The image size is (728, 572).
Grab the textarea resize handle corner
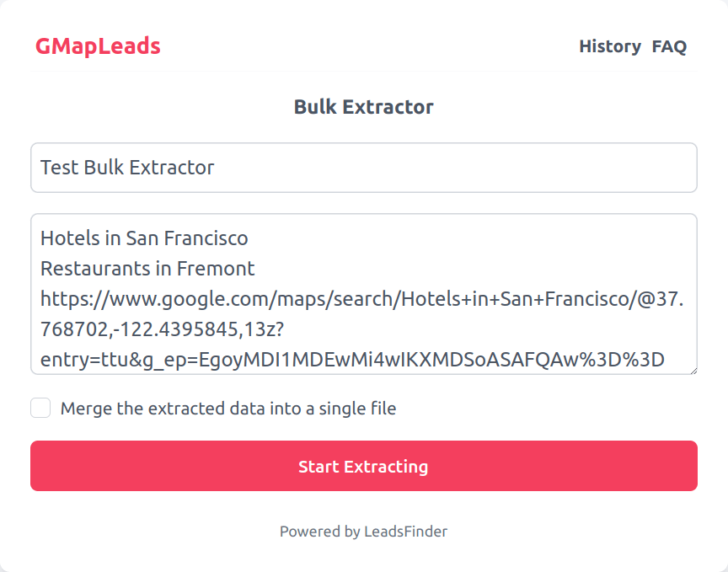point(693,369)
